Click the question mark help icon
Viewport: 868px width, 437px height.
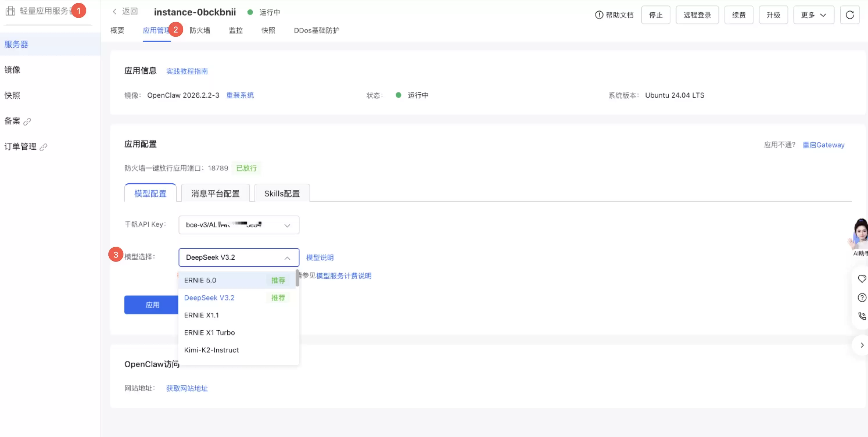click(x=862, y=298)
